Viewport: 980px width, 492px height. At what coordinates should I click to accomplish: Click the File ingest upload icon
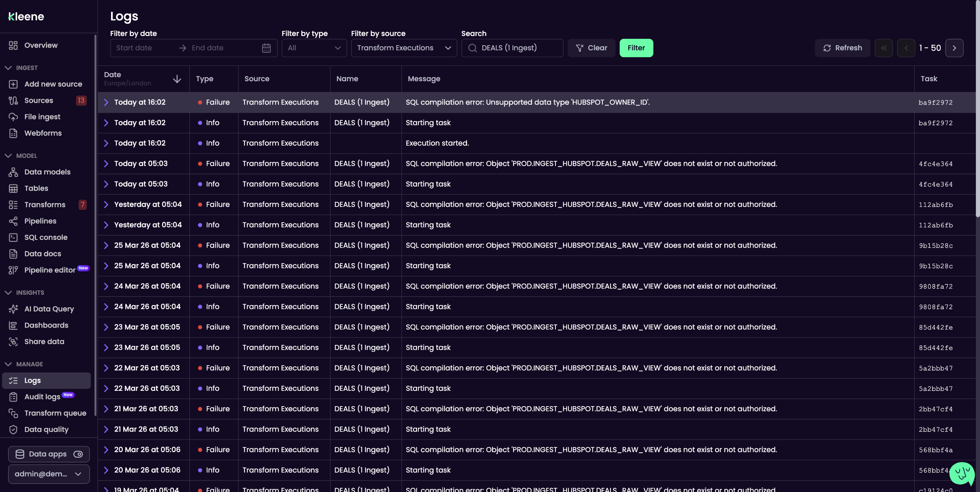[13, 117]
